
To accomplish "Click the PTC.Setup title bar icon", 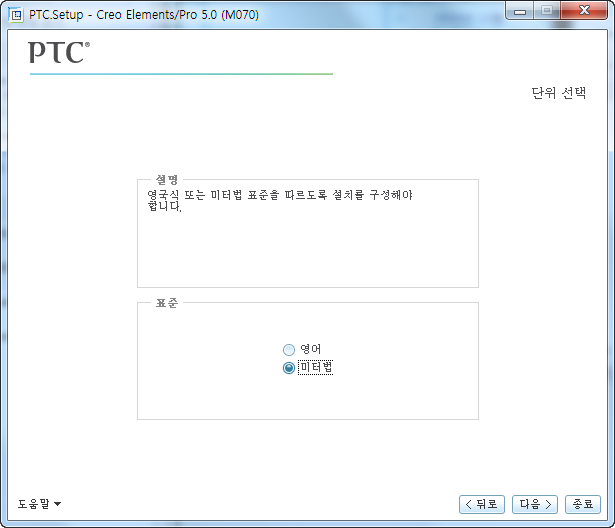I will (16, 15).
